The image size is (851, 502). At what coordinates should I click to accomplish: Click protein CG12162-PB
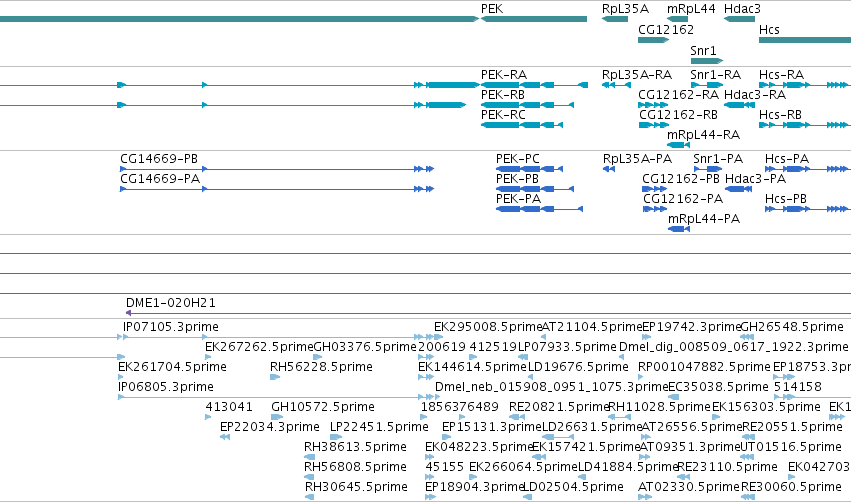pyautogui.click(x=654, y=189)
